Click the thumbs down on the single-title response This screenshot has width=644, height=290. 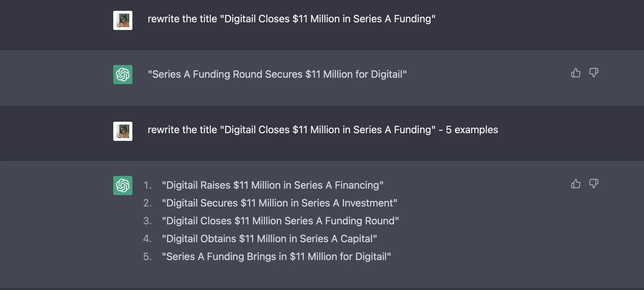[594, 73]
